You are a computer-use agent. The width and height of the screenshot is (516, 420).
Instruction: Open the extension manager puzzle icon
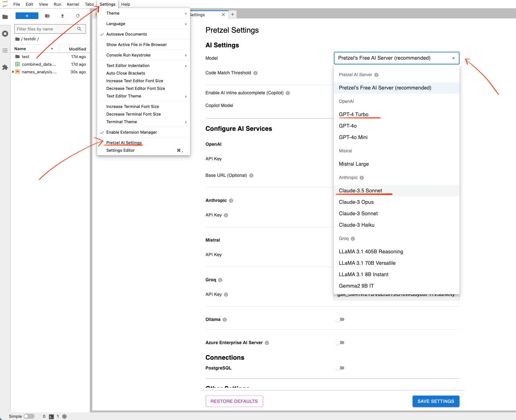pyautogui.click(x=5, y=67)
